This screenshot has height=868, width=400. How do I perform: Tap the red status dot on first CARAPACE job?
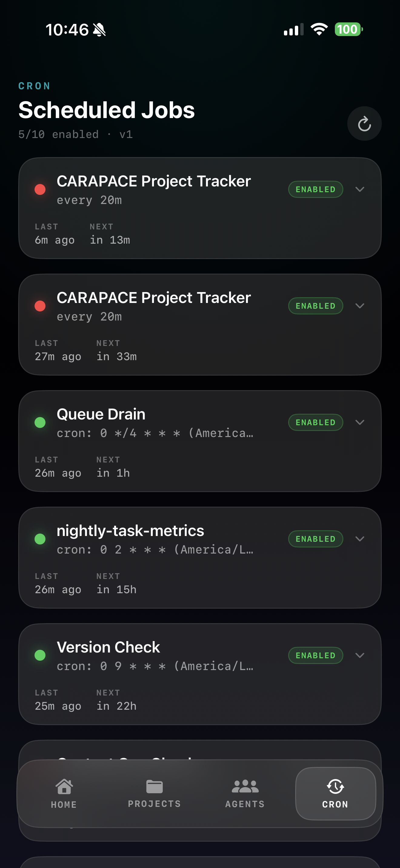(x=40, y=189)
